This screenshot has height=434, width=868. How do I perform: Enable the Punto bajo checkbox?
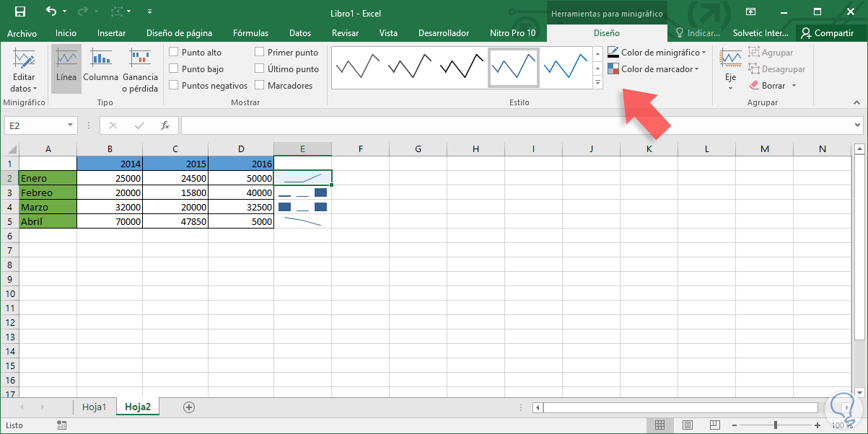point(174,69)
